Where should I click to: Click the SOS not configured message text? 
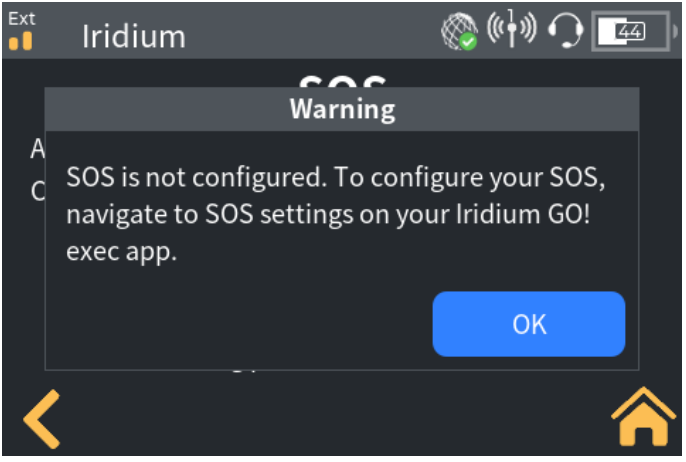point(336,214)
